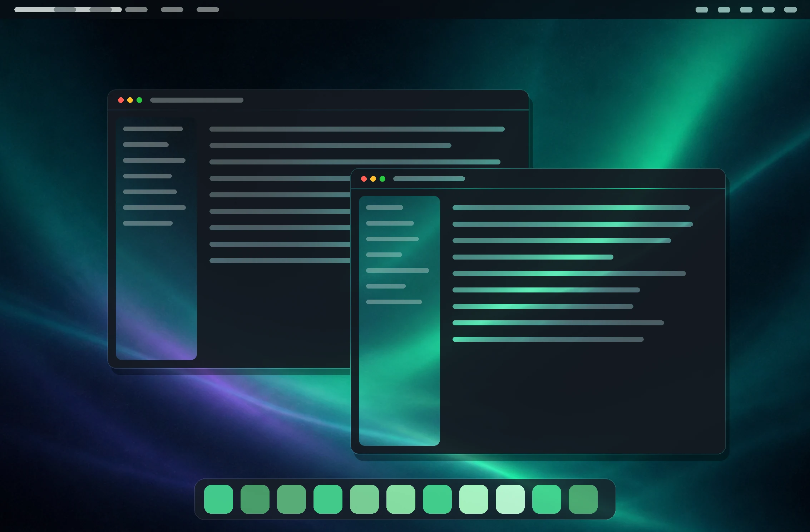This screenshot has height=532, width=810.
Task: Minimize the front window with its yellow button
Action: pyautogui.click(x=373, y=179)
